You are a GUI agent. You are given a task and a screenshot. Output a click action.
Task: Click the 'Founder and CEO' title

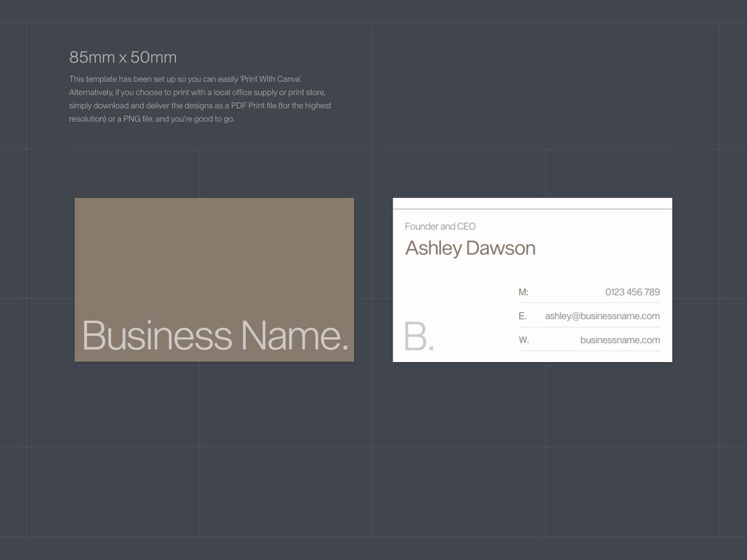coord(440,226)
